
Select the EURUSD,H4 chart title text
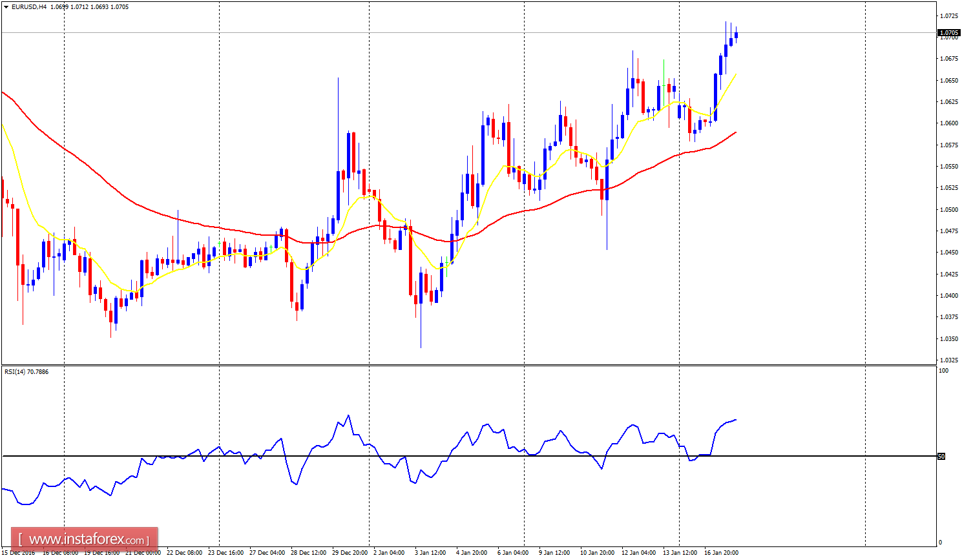tap(29, 7)
